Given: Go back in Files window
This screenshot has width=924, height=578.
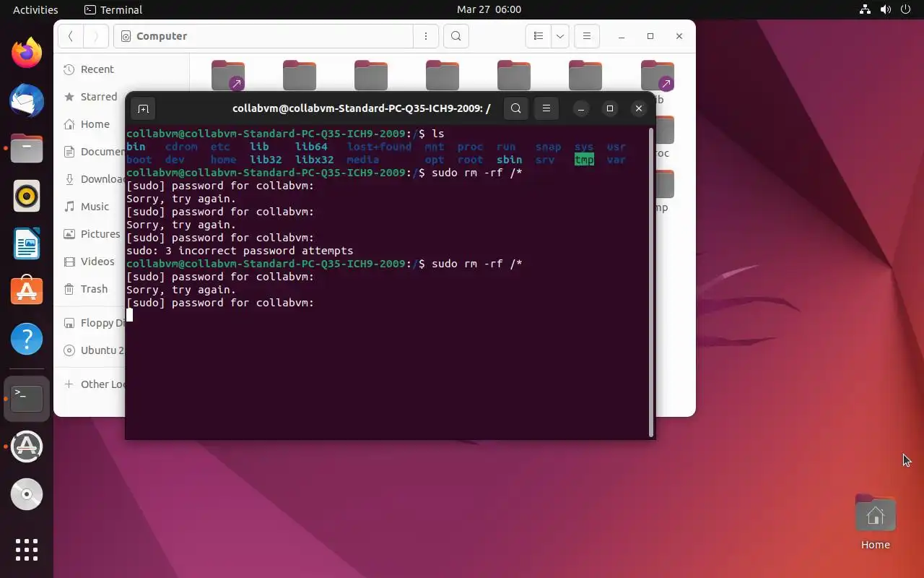Looking at the screenshot, I should coord(71,36).
